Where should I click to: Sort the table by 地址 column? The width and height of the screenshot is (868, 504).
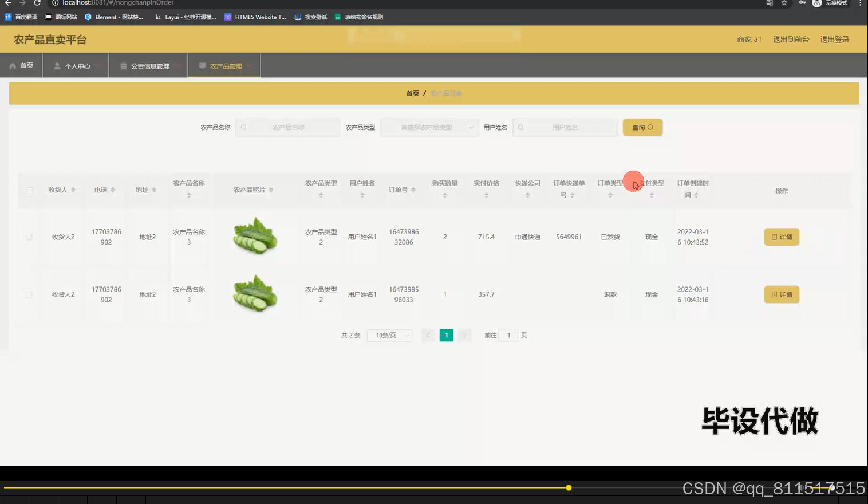154,190
